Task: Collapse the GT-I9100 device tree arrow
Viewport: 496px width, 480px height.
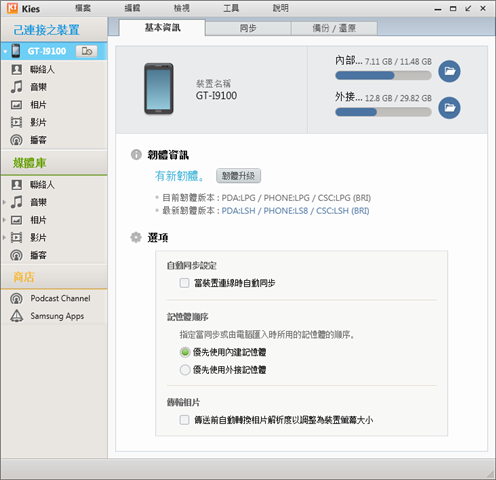Action: point(5,52)
